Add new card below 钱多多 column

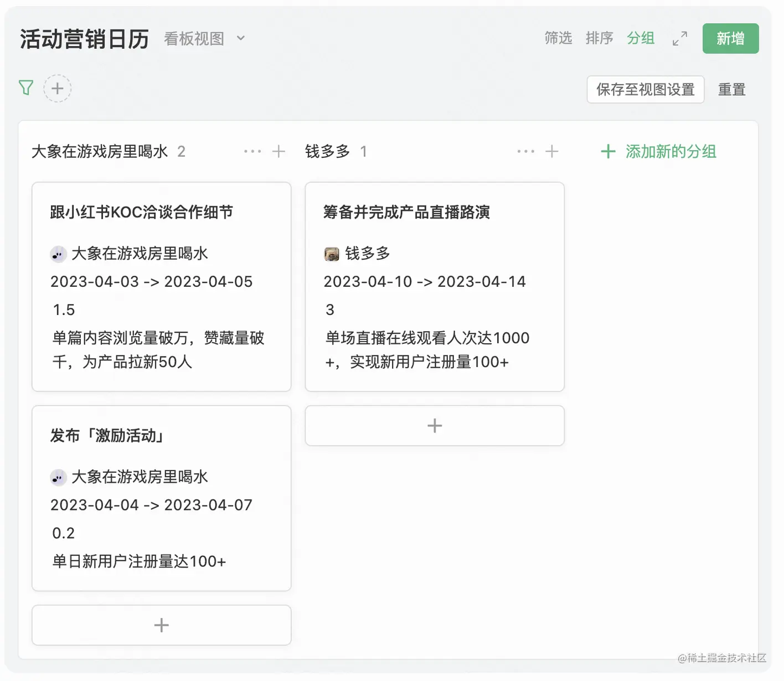point(435,426)
